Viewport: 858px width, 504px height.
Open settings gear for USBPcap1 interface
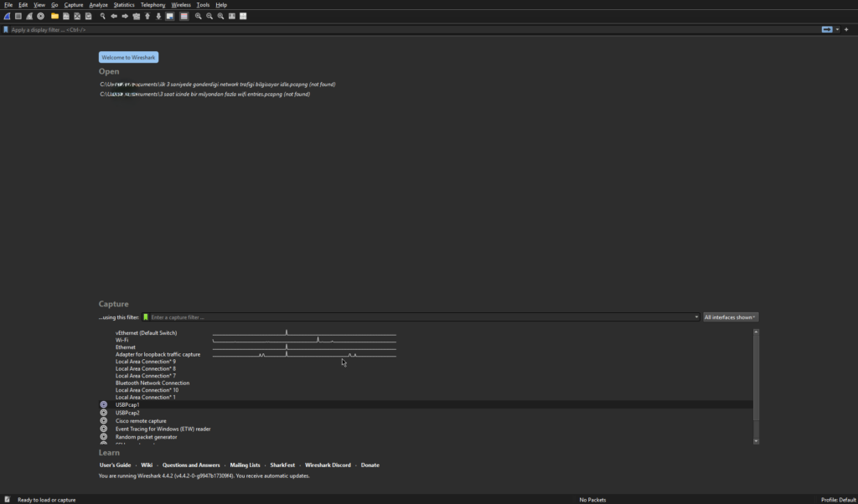[104, 405]
